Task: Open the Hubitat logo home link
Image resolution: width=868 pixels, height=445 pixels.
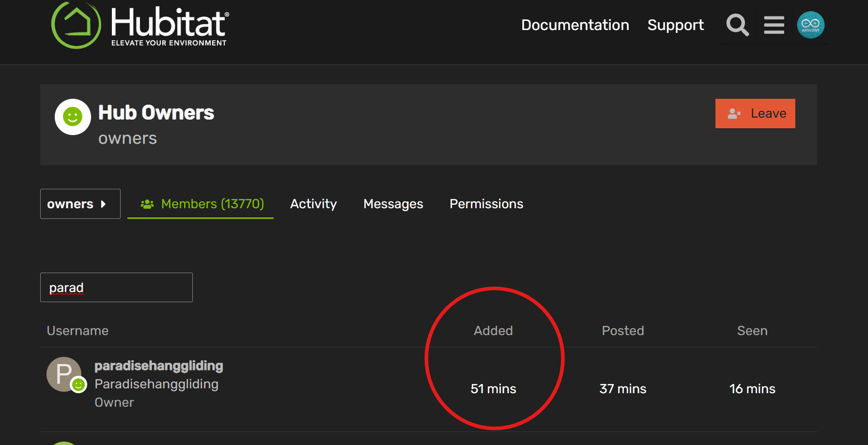Action: pyautogui.click(x=140, y=25)
